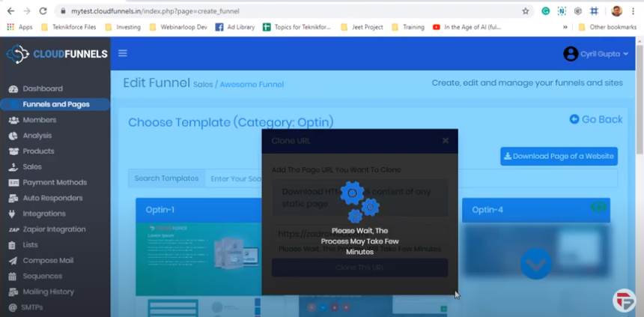Open Zapier Integration page
The height and width of the screenshot is (317, 644).
54,229
